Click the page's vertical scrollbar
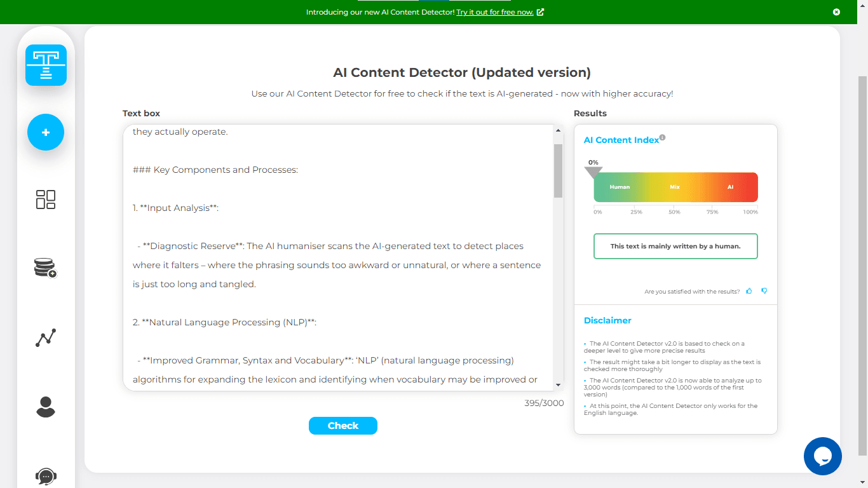Screen dimensions: 868x488 (862, 254)
